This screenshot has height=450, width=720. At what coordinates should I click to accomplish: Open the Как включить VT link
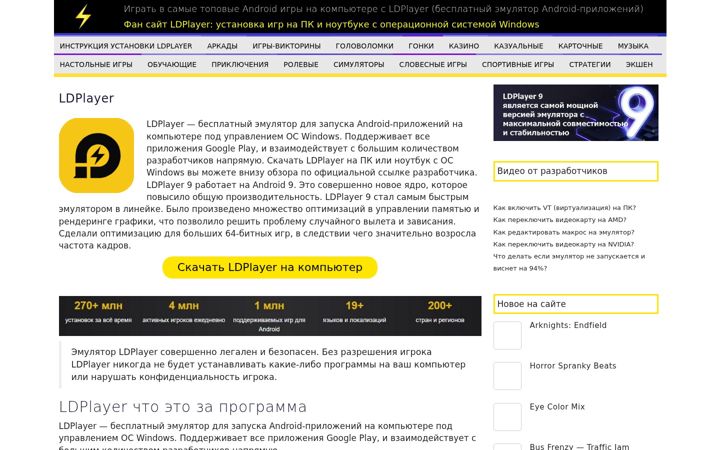tap(564, 208)
